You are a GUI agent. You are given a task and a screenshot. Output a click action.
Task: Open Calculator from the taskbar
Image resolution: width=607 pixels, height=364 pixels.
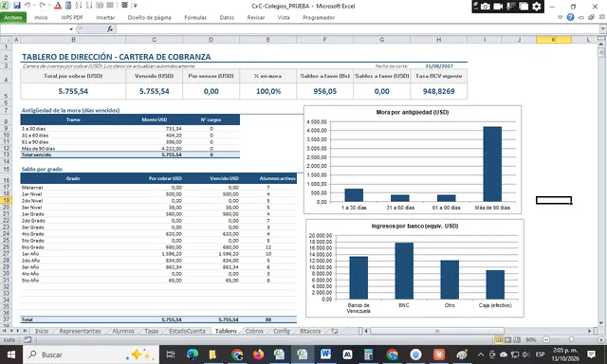(368, 355)
